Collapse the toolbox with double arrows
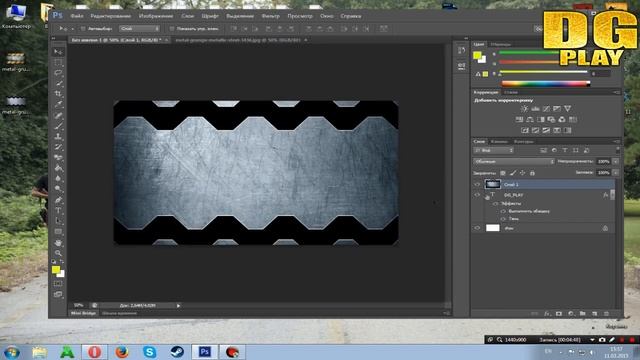This screenshot has width=640, height=360. [53, 38]
